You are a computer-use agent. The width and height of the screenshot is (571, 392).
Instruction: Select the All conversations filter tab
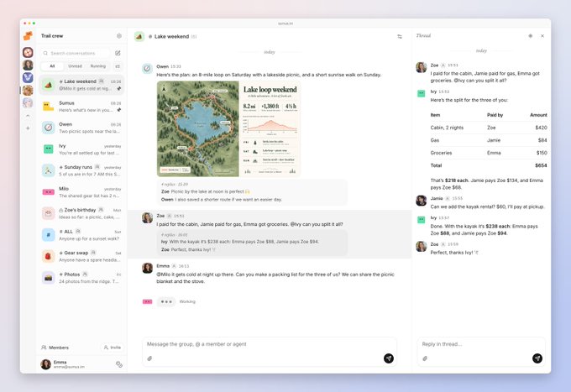point(52,66)
